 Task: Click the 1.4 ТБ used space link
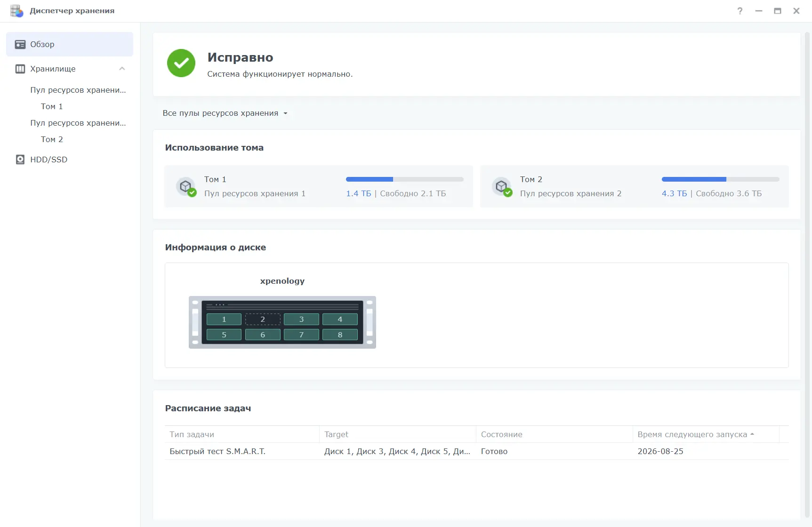pos(359,193)
